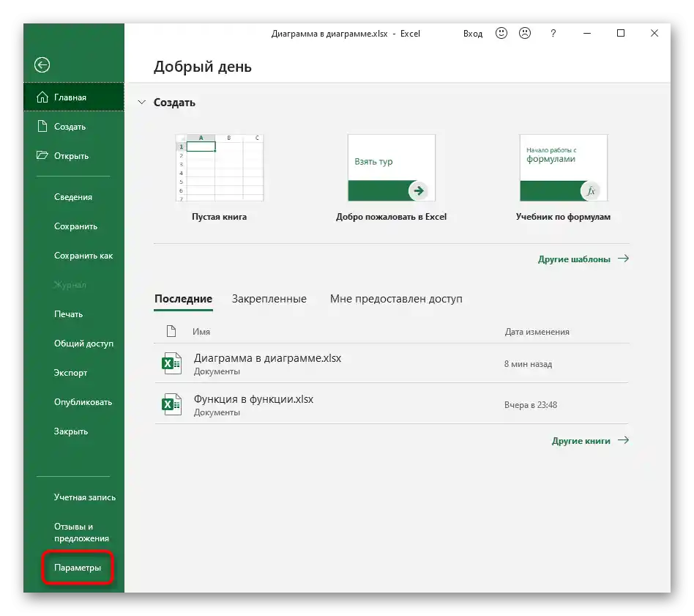Open the Экспорт page
The width and height of the screenshot is (694, 616).
click(x=70, y=373)
